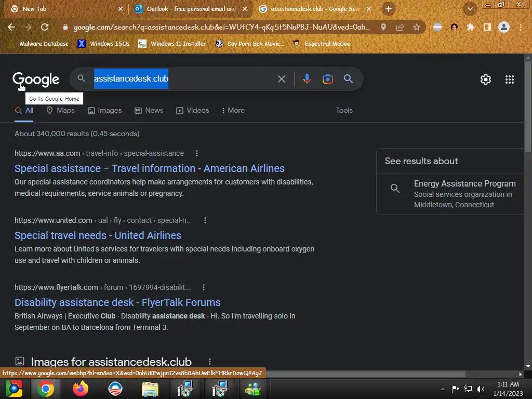Open the Extensions puzzle icon
This screenshot has height=399, width=532.
470,27
